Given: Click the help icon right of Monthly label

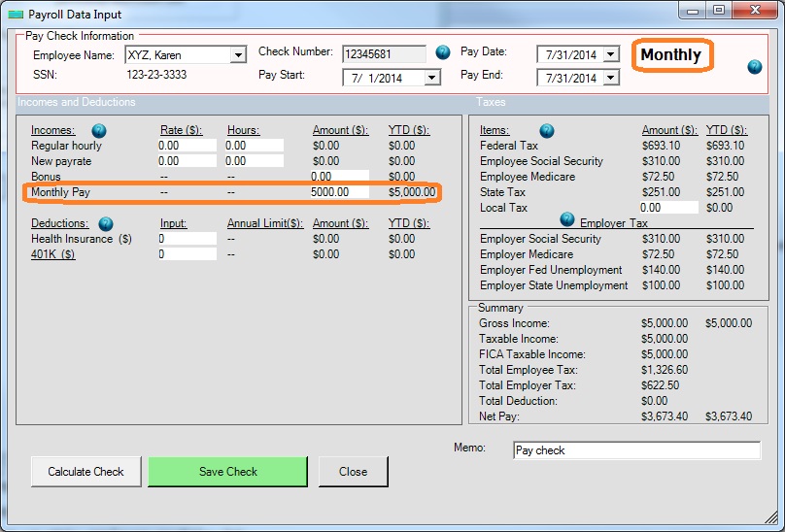Looking at the screenshot, I should tap(755, 67).
